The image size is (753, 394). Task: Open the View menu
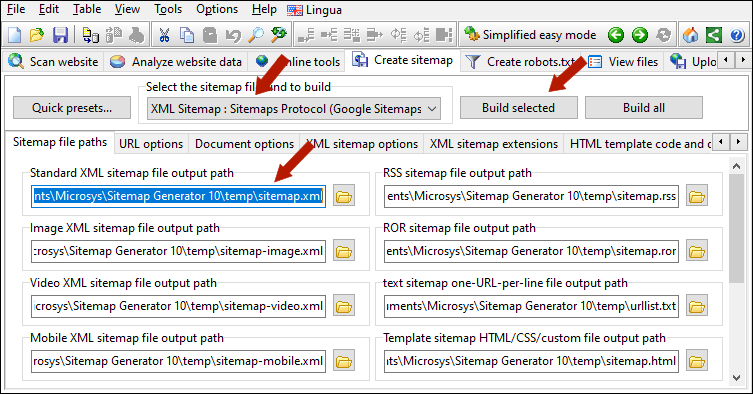[127, 9]
